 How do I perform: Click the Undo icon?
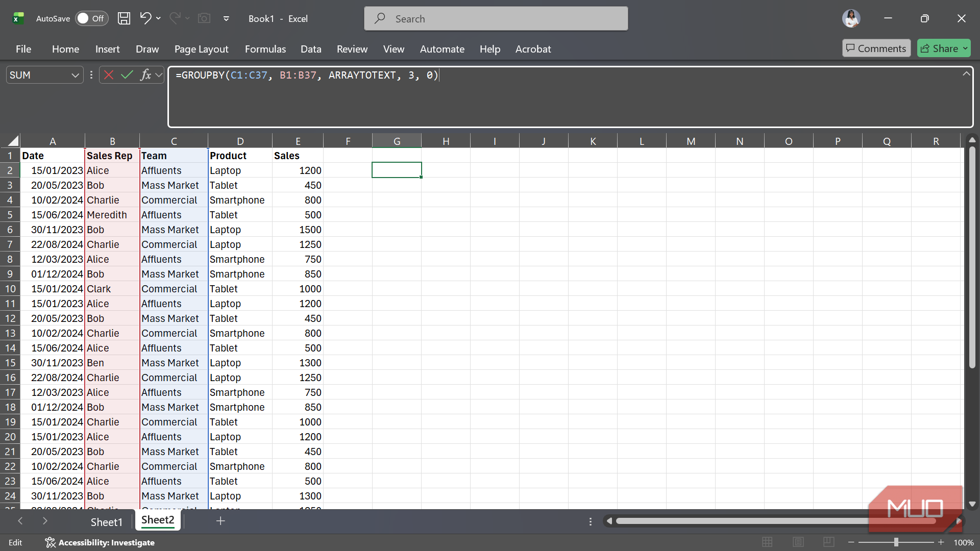pos(145,18)
